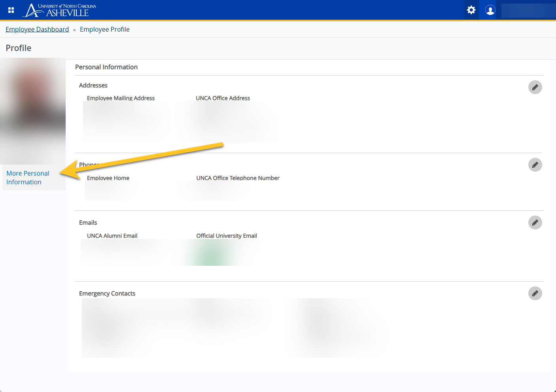556x392 pixels.
Task: Click the Employee Home phone label
Action: click(108, 178)
